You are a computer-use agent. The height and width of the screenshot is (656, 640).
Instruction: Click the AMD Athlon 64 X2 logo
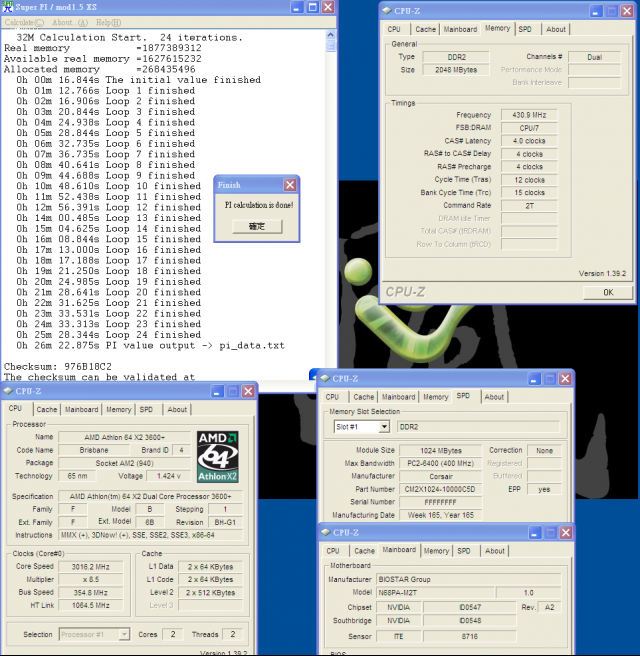point(218,457)
